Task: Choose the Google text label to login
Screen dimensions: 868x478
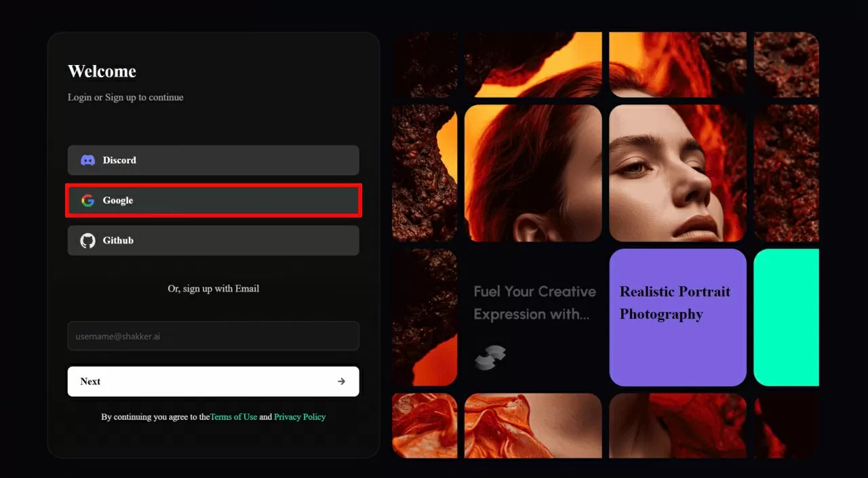Action: click(x=118, y=201)
